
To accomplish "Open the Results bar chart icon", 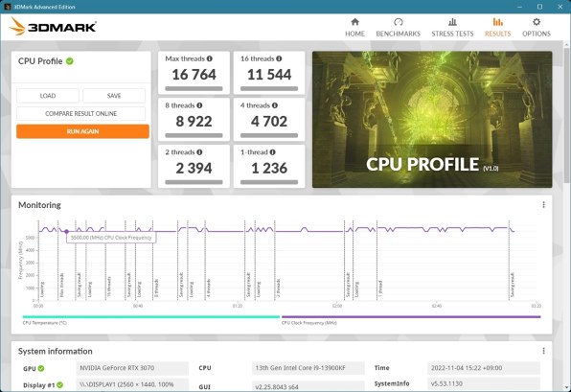I will click(498, 22).
